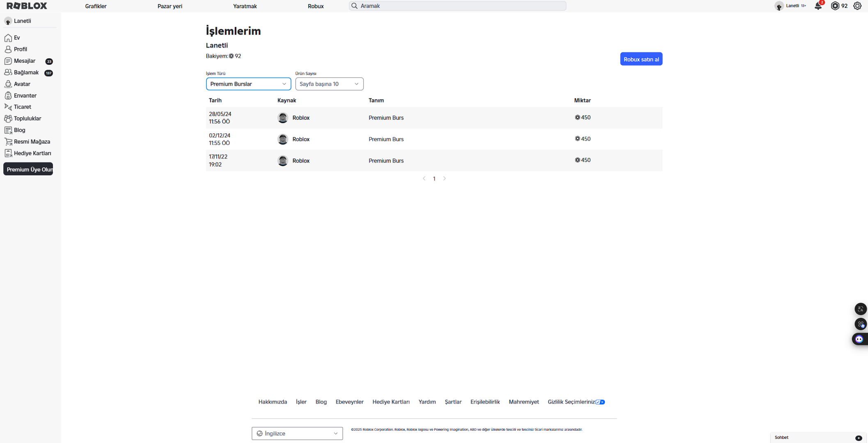The image size is (868, 443).
Task: Open the Hediye Kartları footer link
Action: (x=391, y=402)
